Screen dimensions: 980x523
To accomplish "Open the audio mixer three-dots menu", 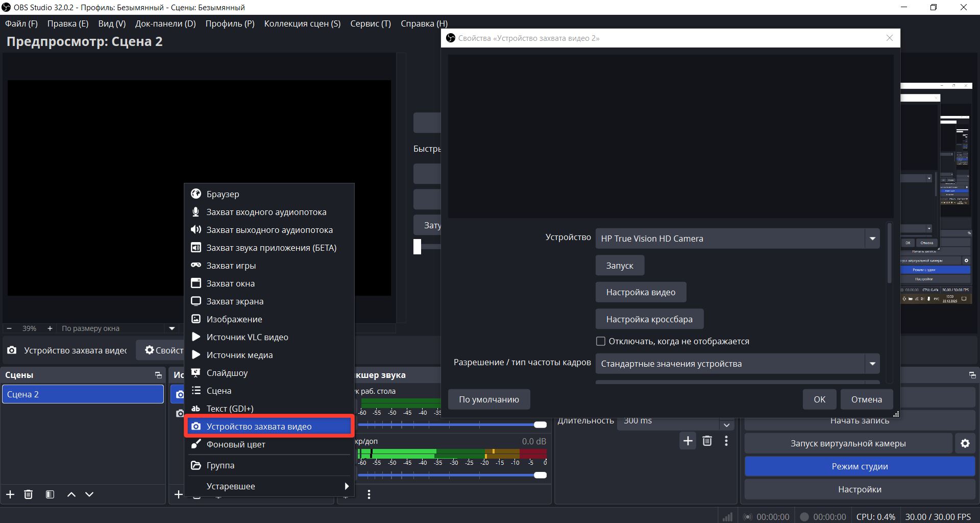I will [369, 494].
